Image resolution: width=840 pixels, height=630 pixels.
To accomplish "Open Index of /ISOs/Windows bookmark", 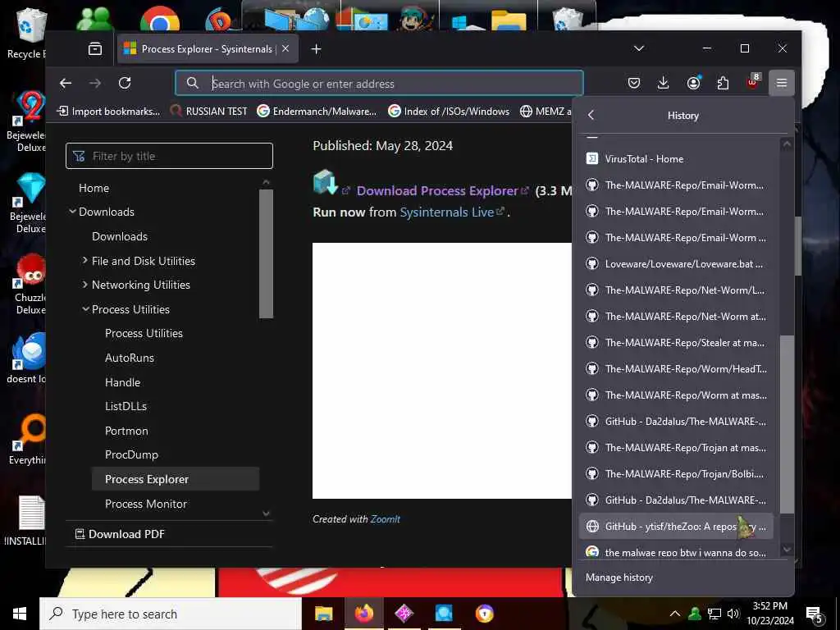I will click(x=449, y=112).
